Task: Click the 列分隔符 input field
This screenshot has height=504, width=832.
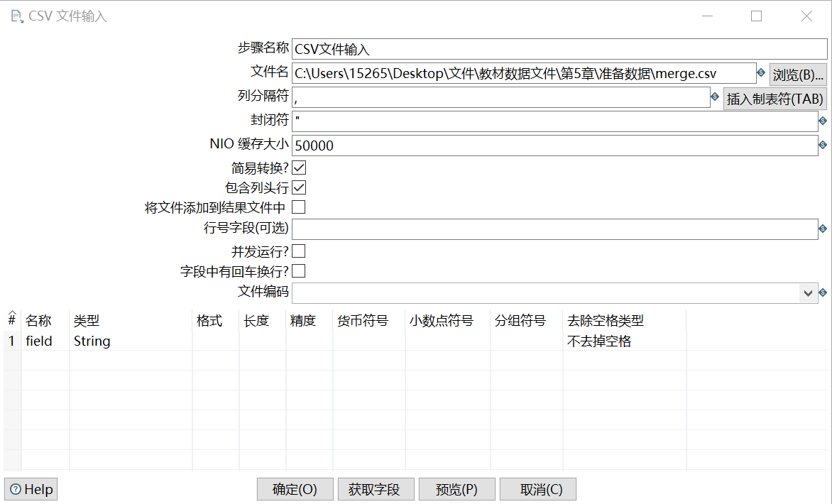Action: [501, 97]
